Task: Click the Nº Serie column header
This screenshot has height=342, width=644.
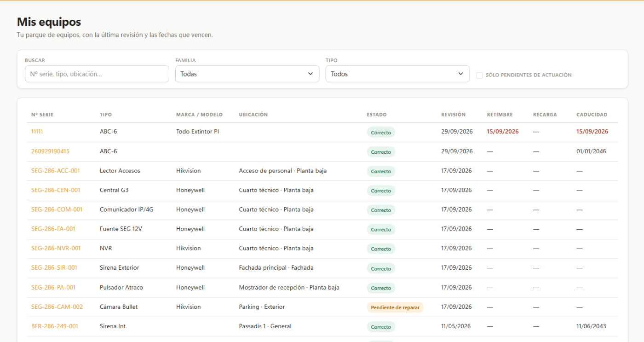Action: (x=42, y=115)
